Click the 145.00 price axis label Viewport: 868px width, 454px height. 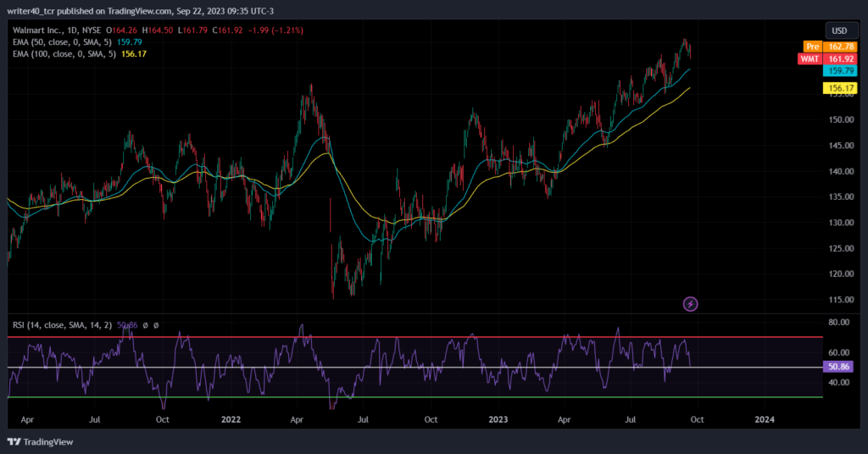(841, 146)
